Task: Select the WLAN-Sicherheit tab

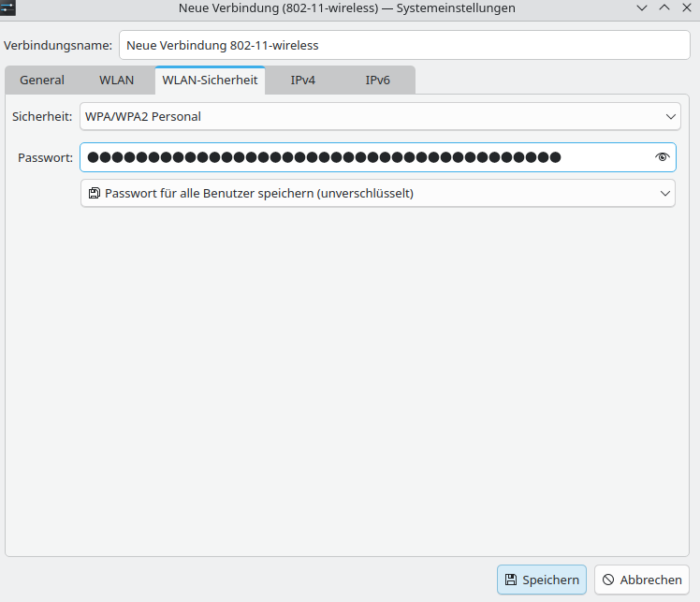Action: point(210,81)
